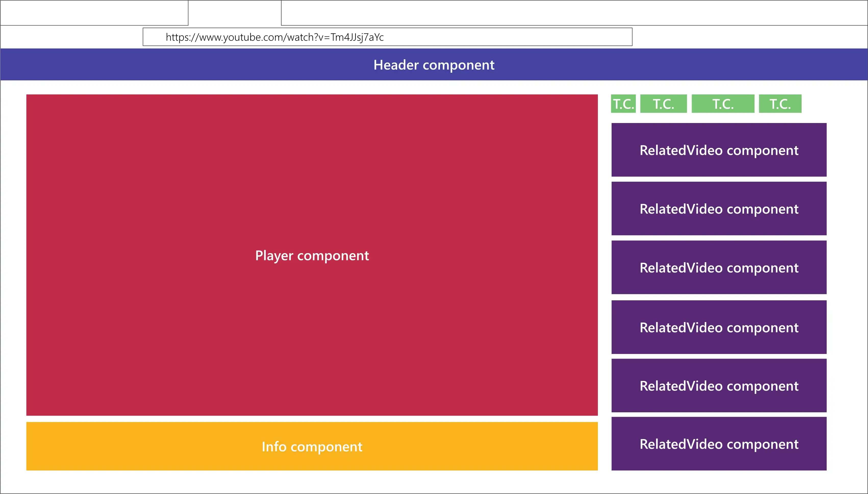Select the second RelatedVideo component
This screenshot has height=494, width=868.
point(719,209)
